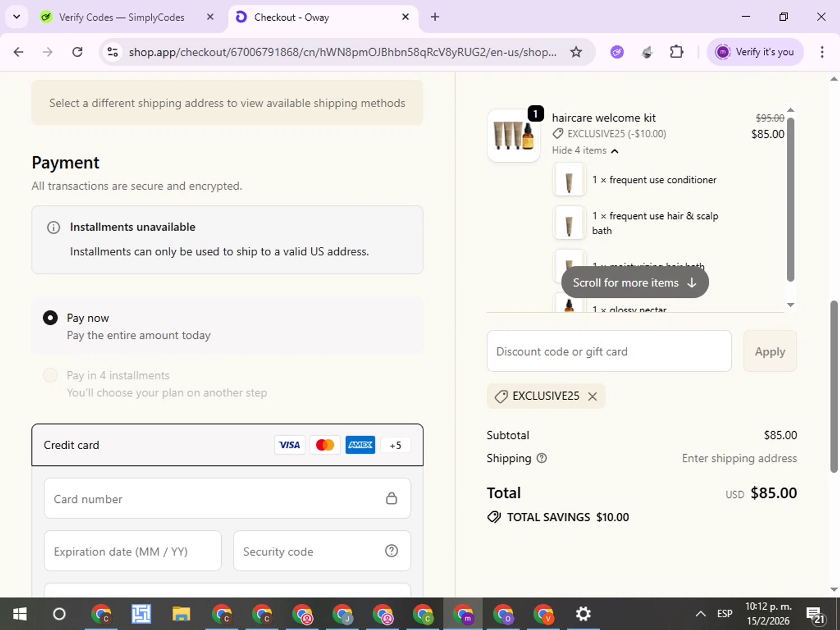Click the Apply discount button
Image resolution: width=840 pixels, height=630 pixels.
pos(769,351)
